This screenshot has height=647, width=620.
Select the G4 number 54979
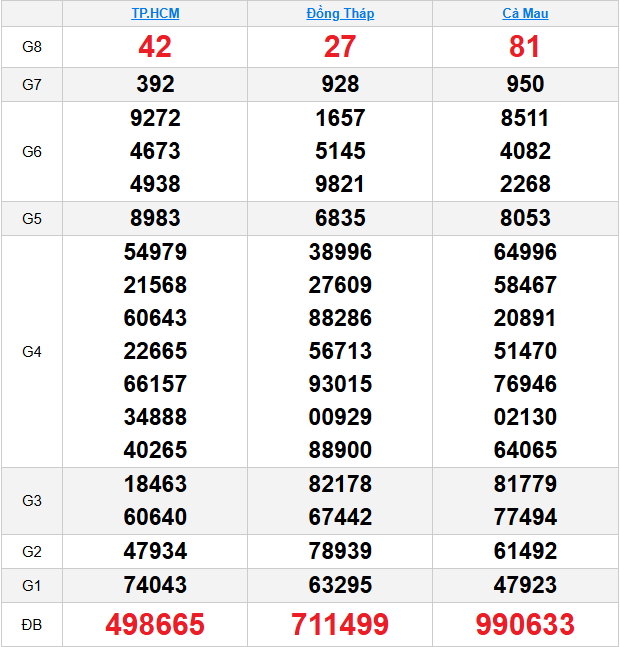156,252
